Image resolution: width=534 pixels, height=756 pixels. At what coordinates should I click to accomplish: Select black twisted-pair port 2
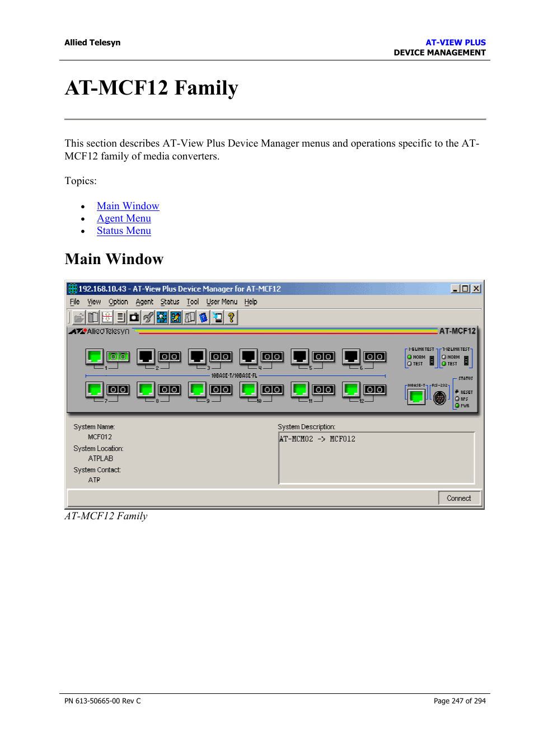(146, 356)
